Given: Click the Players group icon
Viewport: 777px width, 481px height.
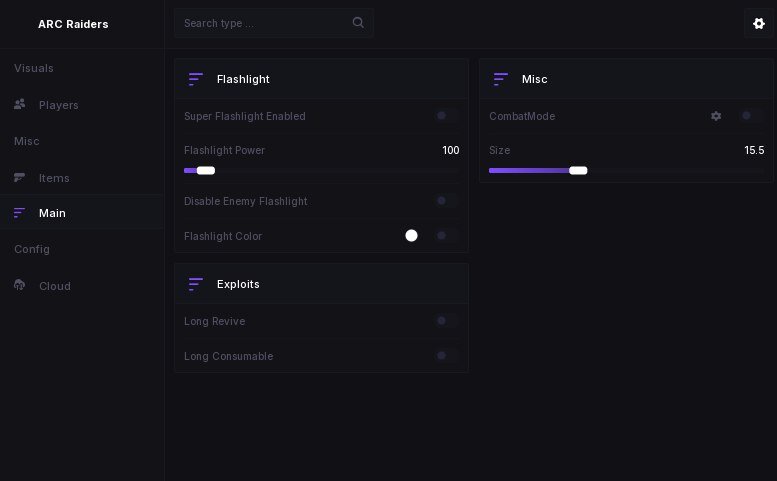Looking at the screenshot, I should click(20, 104).
